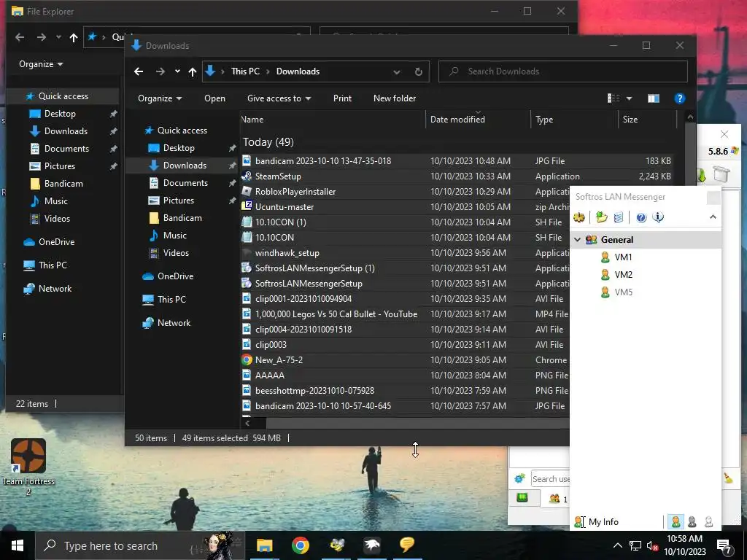Open Team Fortress 2 desktop shortcut

point(28,467)
